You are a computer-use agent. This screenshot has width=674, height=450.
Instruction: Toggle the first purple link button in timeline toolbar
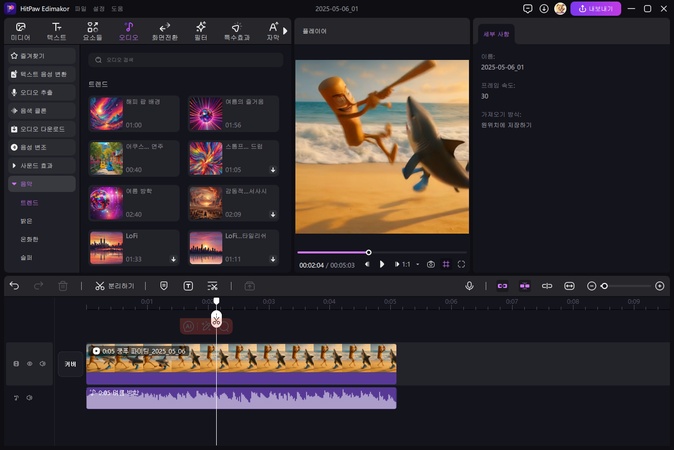coord(502,286)
